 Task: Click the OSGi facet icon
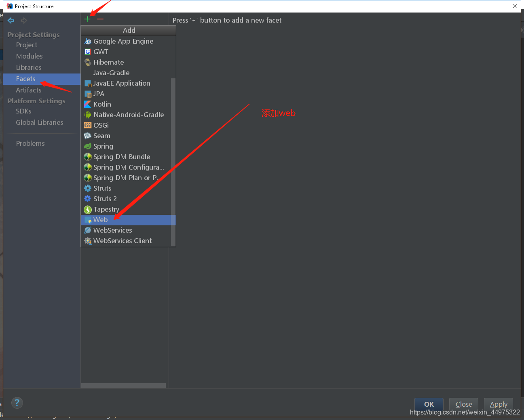(88, 125)
